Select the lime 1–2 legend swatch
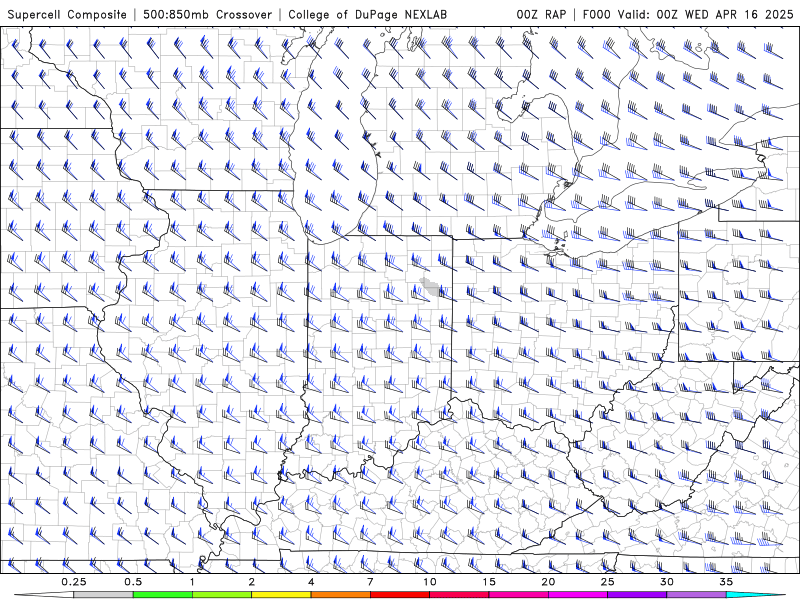This screenshot has width=800, height=600. point(222,595)
